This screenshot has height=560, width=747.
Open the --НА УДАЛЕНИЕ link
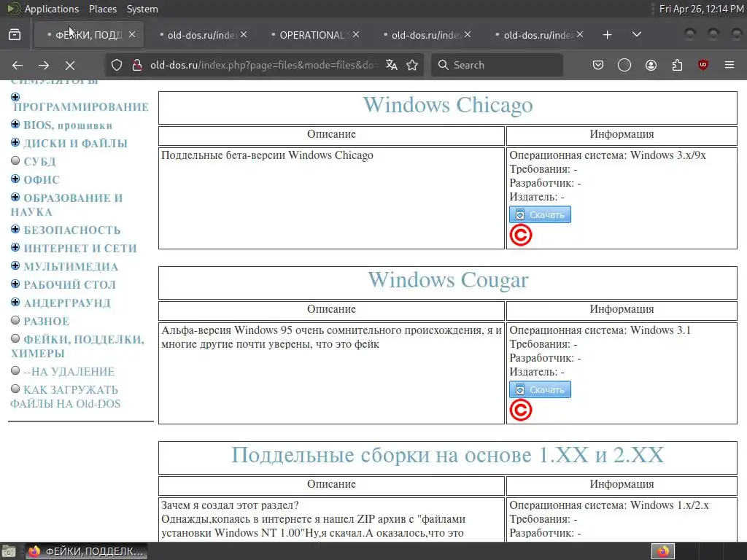point(69,371)
